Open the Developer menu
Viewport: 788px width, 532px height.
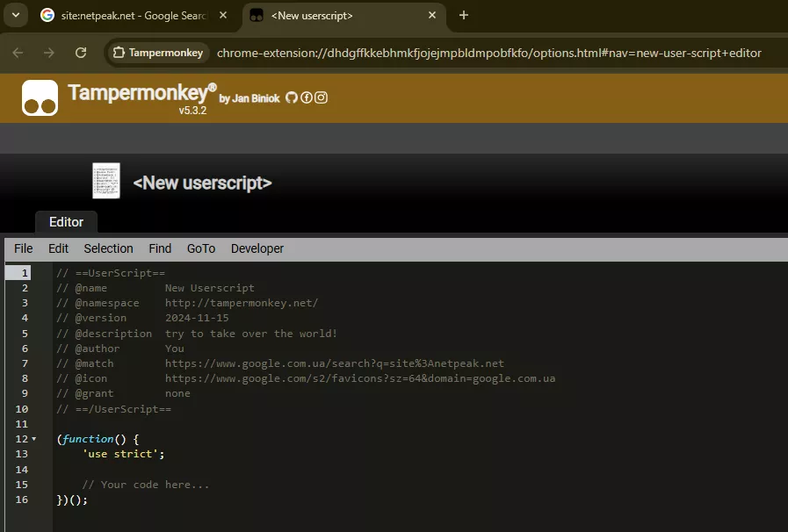pos(257,248)
